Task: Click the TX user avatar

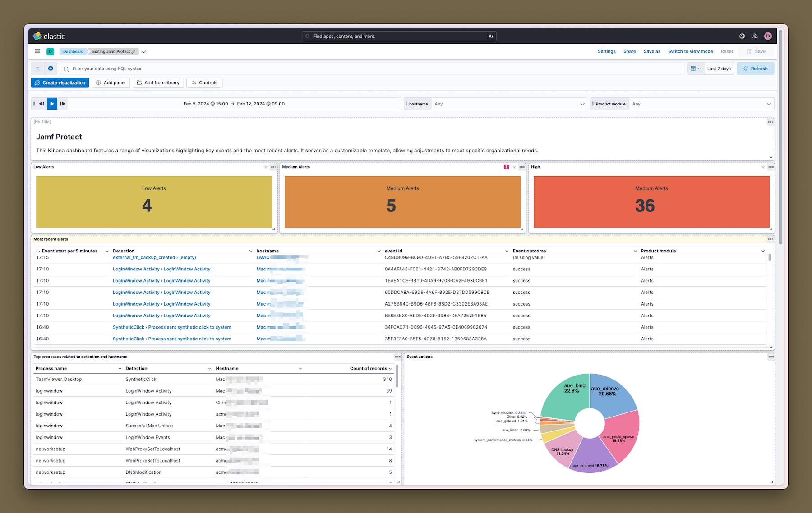Action: click(x=768, y=36)
